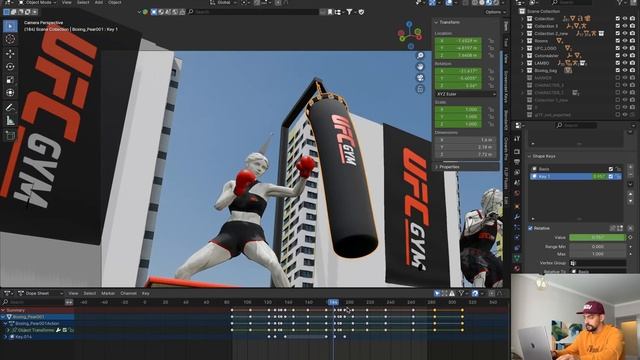The width and height of the screenshot is (640, 360).
Task: Click the Location X field
Action: (458, 41)
